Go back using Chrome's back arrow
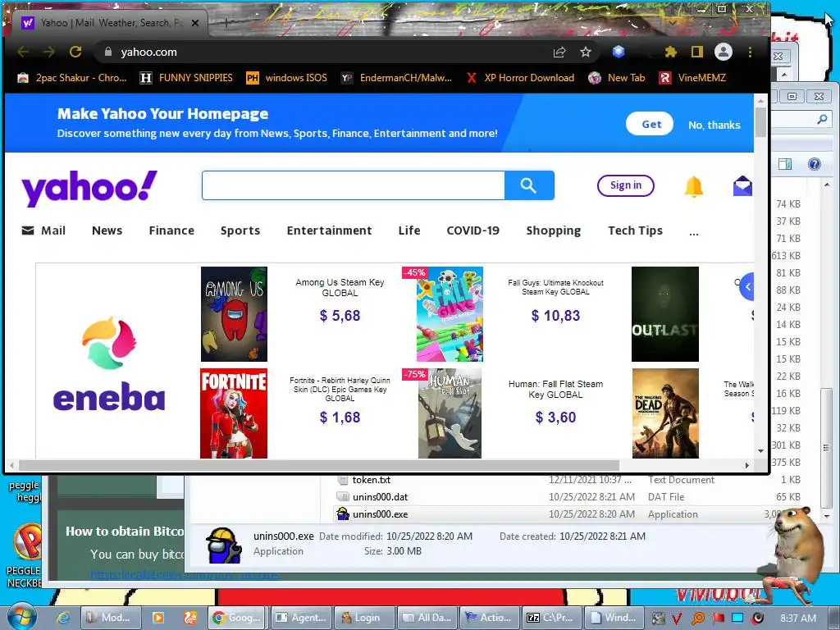This screenshot has height=630, width=840. (23, 52)
